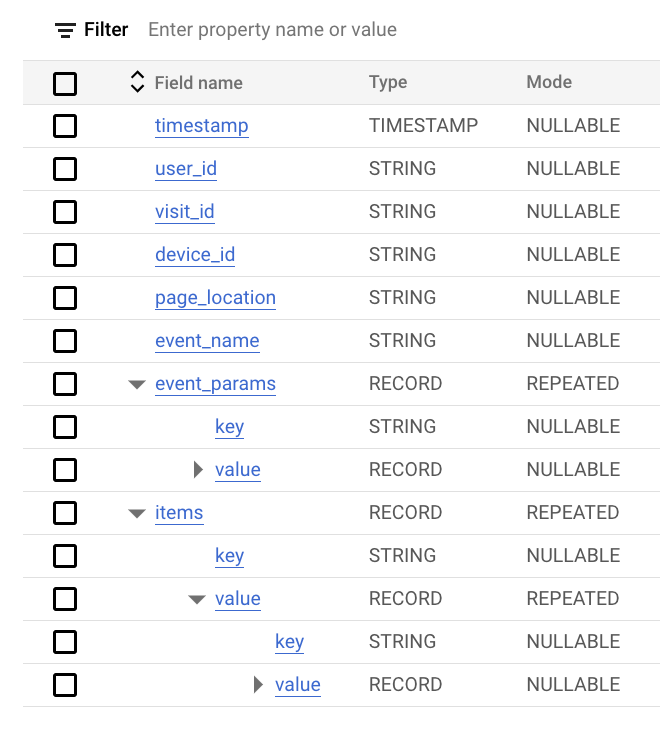Sort by Field name arrows icon
This screenshot has height=744, width=660.
pyautogui.click(x=137, y=82)
